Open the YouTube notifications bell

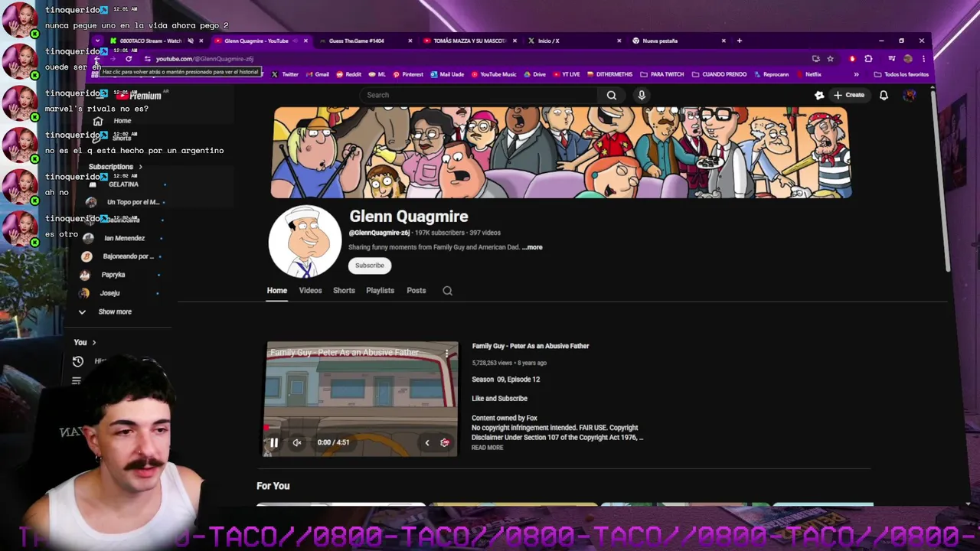pyautogui.click(x=884, y=95)
